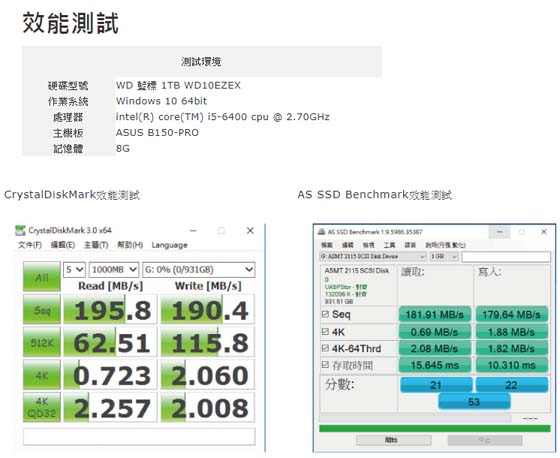This screenshot has height=458, width=560.
Task: Click the 4K QD32 read result 2.257
Action: coord(110,407)
